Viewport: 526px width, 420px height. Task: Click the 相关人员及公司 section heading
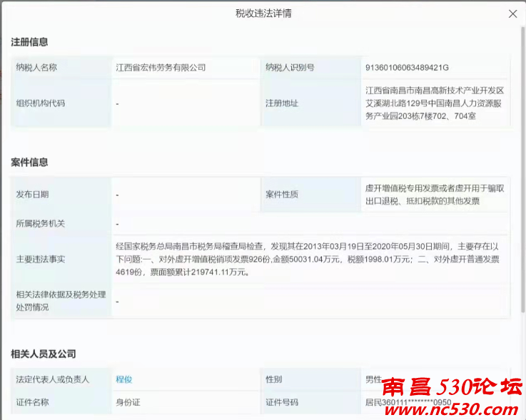click(x=44, y=354)
